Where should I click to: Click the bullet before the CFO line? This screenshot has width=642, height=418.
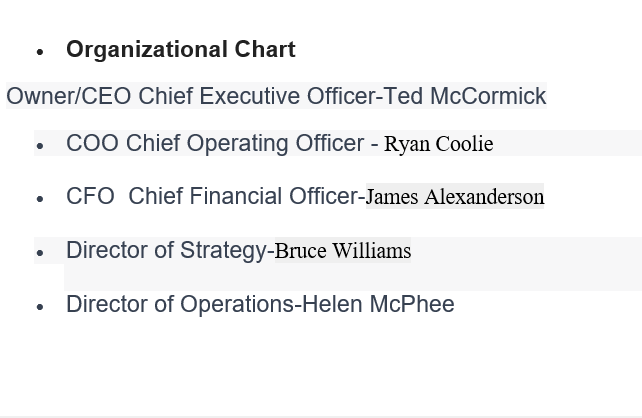(40, 199)
